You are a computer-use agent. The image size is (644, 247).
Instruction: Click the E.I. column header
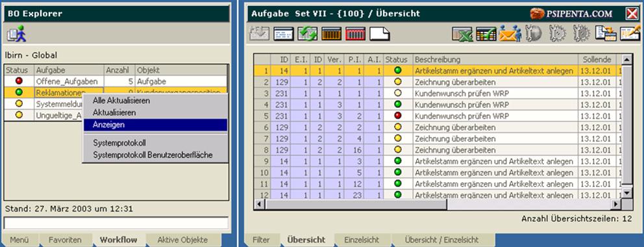pos(299,60)
